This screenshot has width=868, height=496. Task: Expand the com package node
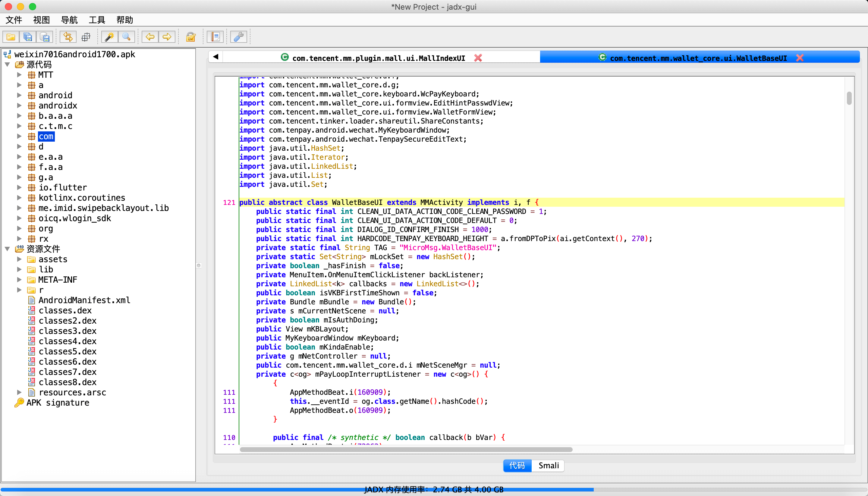click(x=19, y=136)
